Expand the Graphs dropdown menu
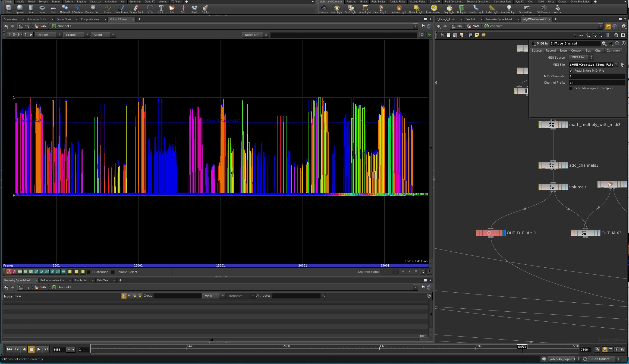629x364 pixels. 76,35
